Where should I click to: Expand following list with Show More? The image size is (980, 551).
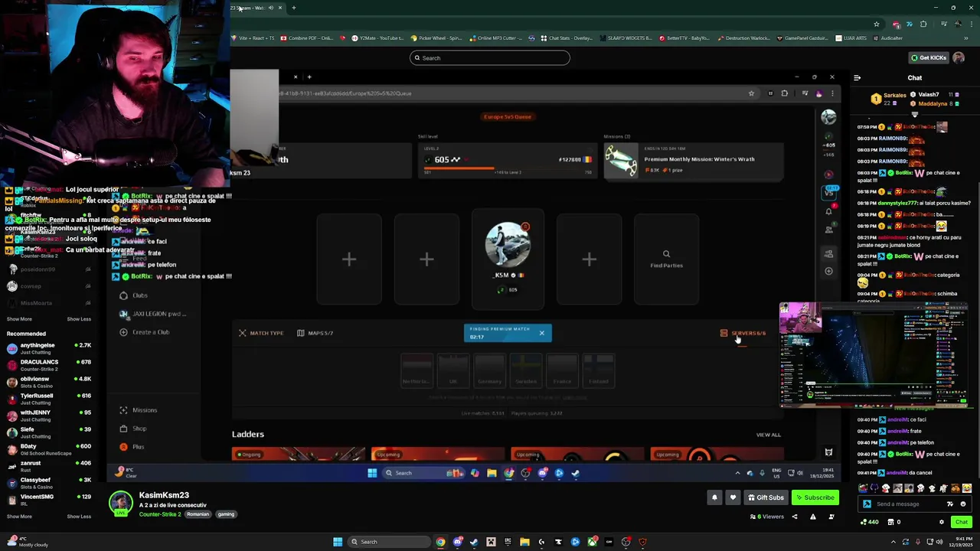coord(19,319)
